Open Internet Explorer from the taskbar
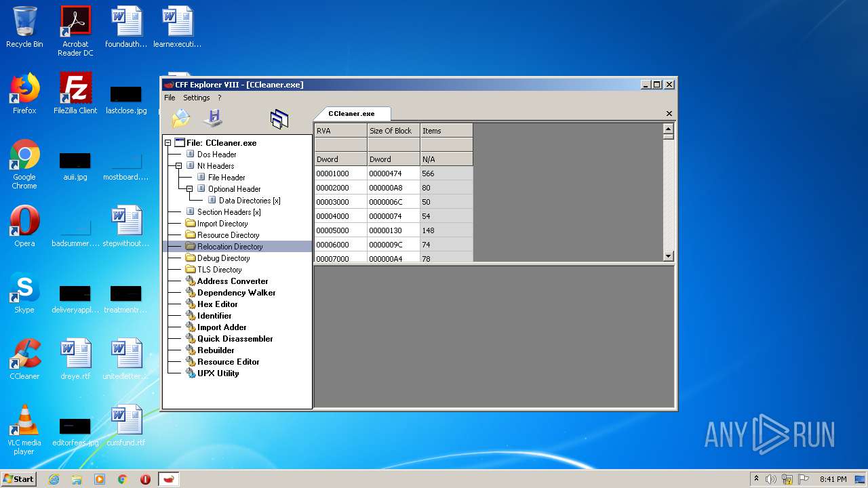Viewport: 868px width, 488px height. [x=54, y=479]
